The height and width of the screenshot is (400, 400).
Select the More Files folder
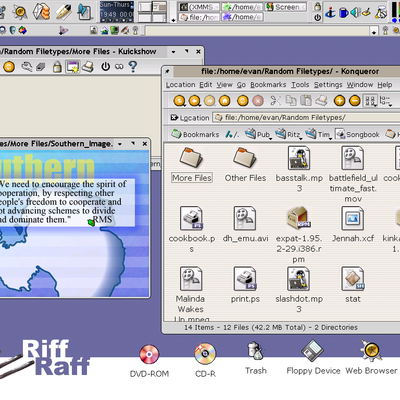(192, 165)
